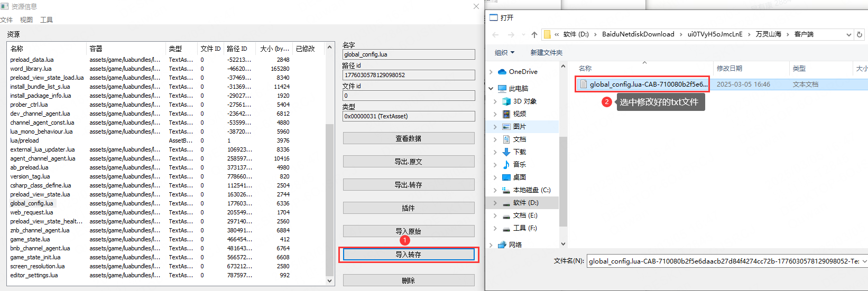Click scroll-down arrow of resource list
This screenshot has height=291, width=868.
click(x=330, y=281)
